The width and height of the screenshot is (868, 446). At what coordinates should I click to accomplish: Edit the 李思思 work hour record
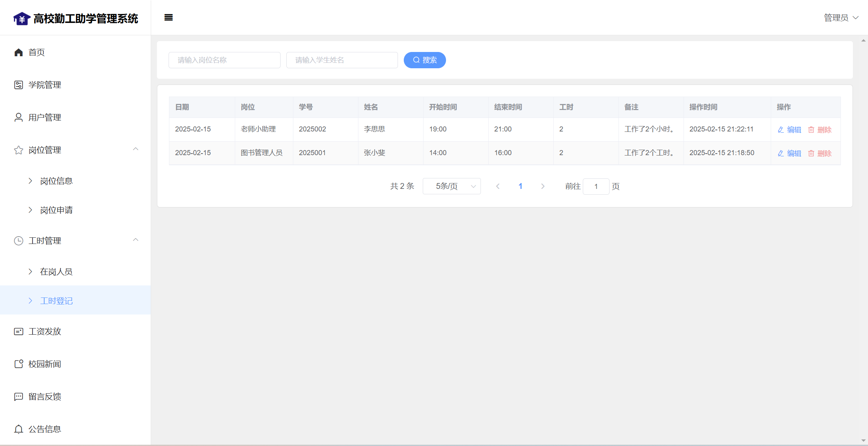point(789,130)
